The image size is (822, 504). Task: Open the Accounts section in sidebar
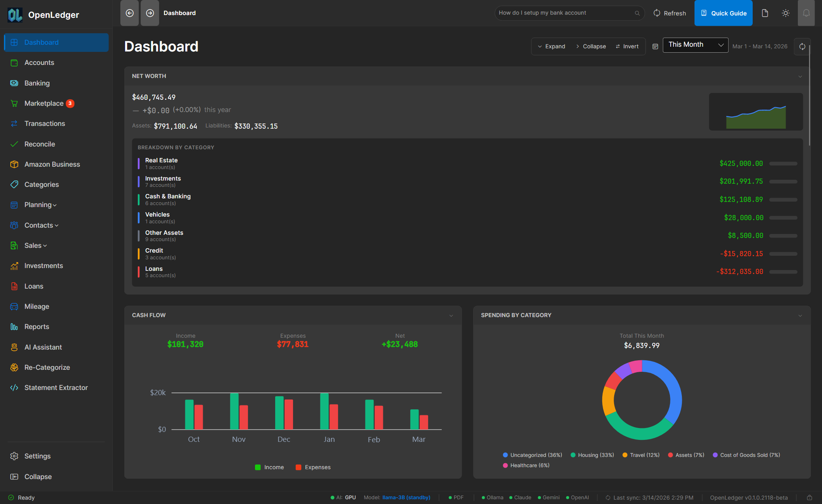tap(39, 63)
